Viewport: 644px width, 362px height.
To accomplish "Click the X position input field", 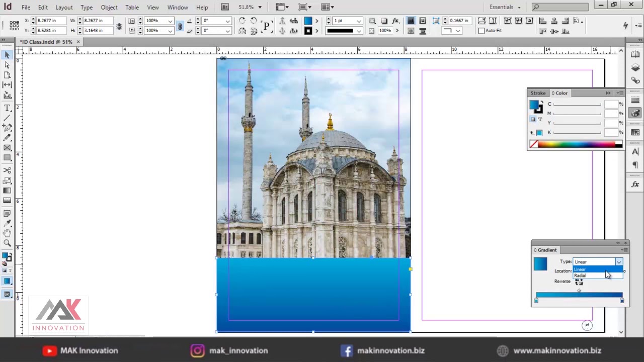I will click(52, 21).
